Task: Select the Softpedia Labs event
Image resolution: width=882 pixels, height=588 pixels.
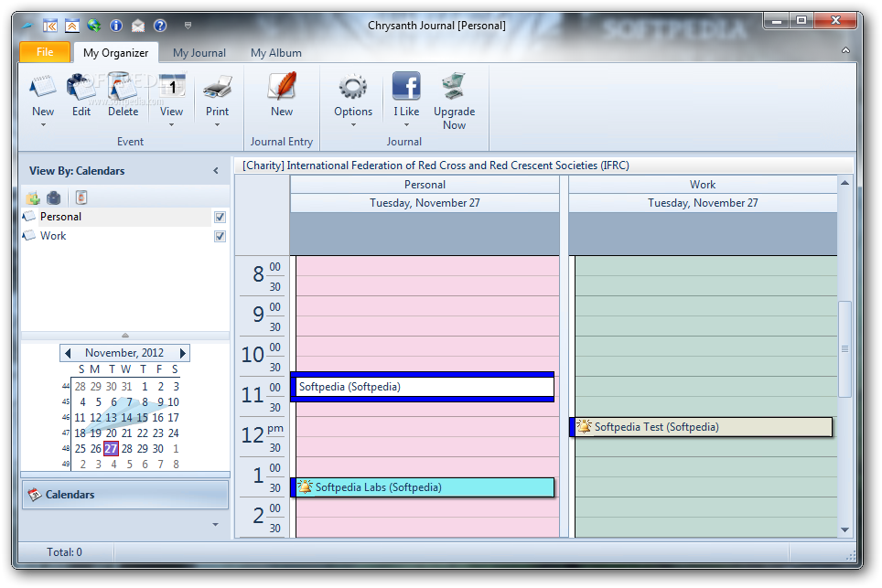Action: 423,487
